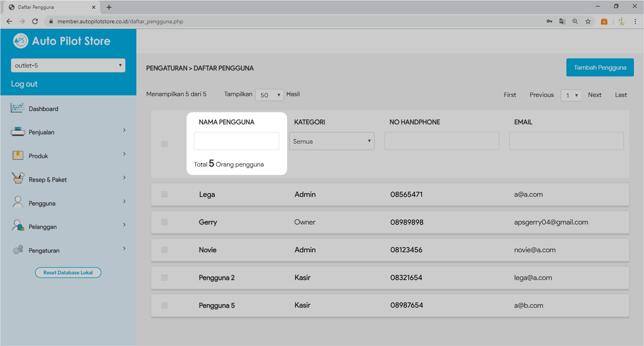Click the Tambah Pengguna button
644x346 pixels.
click(600, 68)
